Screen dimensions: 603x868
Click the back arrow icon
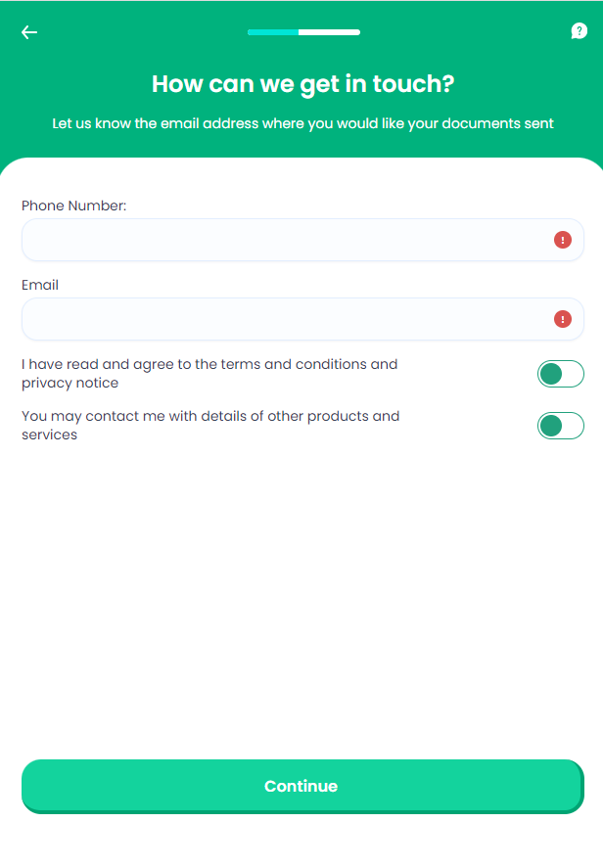29,32
